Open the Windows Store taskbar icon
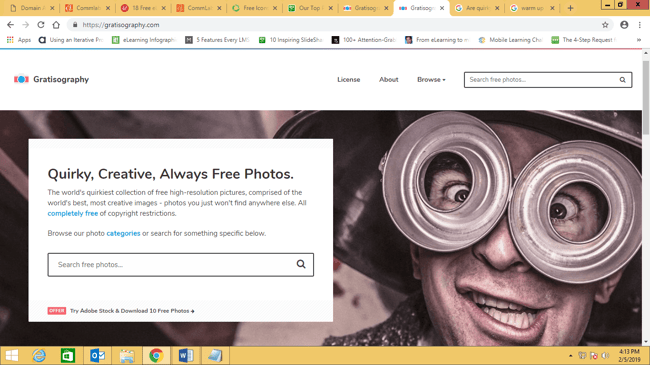The height and width of the screenshot is (365, 650). click(68, 356)
